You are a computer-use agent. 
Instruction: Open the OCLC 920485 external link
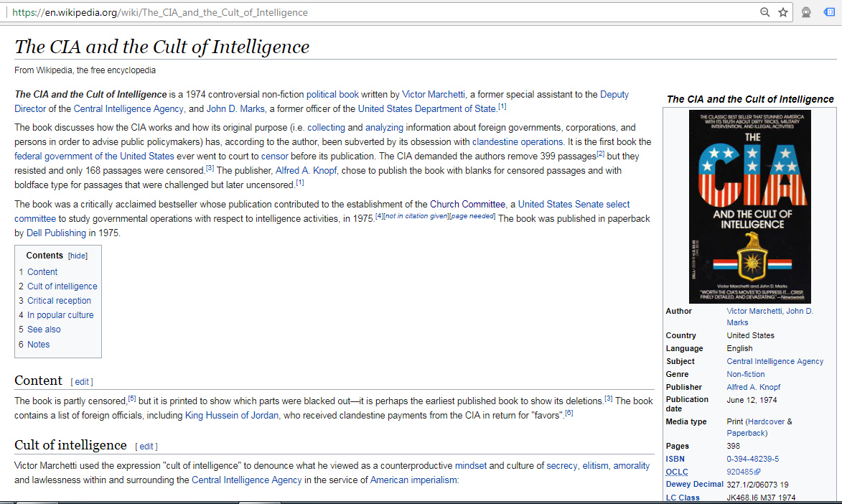[x=744, y=472]
